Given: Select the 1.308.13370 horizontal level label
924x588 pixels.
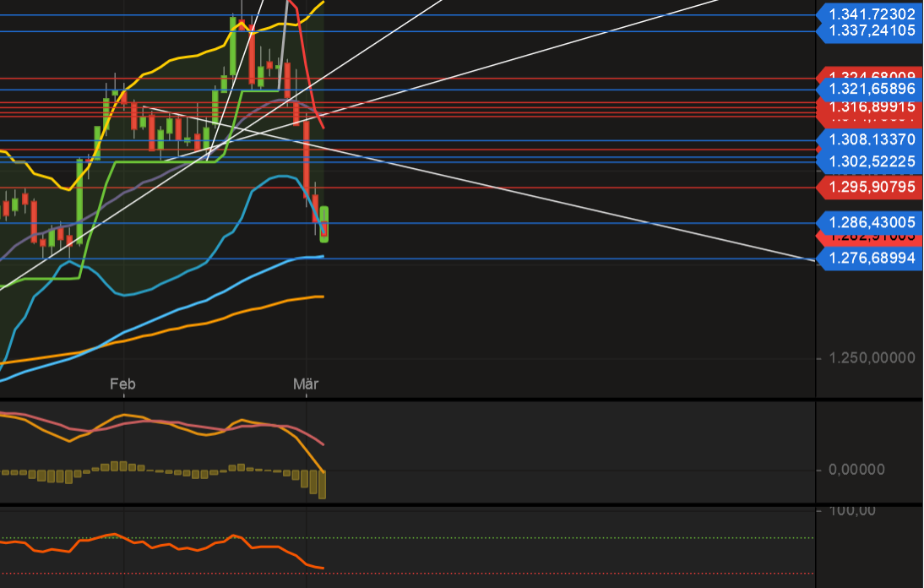Looking at the screenshot, I should [x=869, y=140].
